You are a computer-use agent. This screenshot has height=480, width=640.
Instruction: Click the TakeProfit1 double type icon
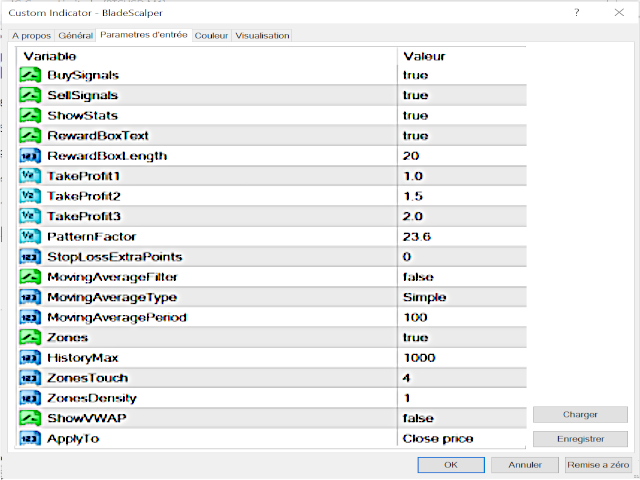(29, 176)
